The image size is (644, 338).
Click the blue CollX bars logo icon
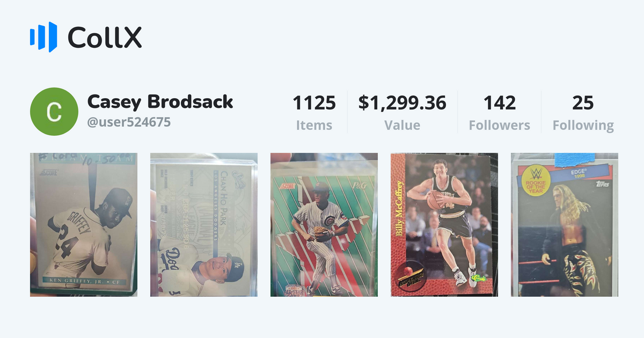coord(43,37)
